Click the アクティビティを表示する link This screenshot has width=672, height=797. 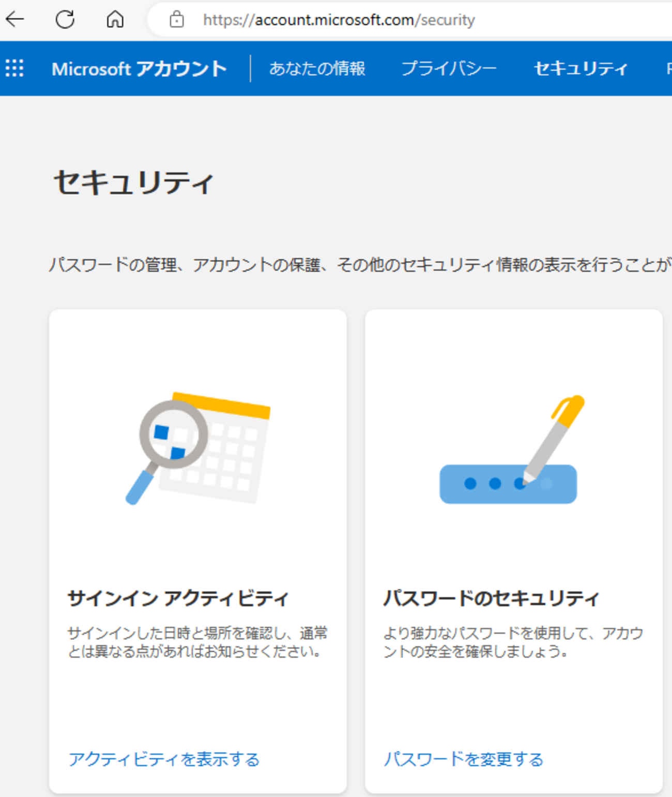pyautogui.click(x=164, y=760)
